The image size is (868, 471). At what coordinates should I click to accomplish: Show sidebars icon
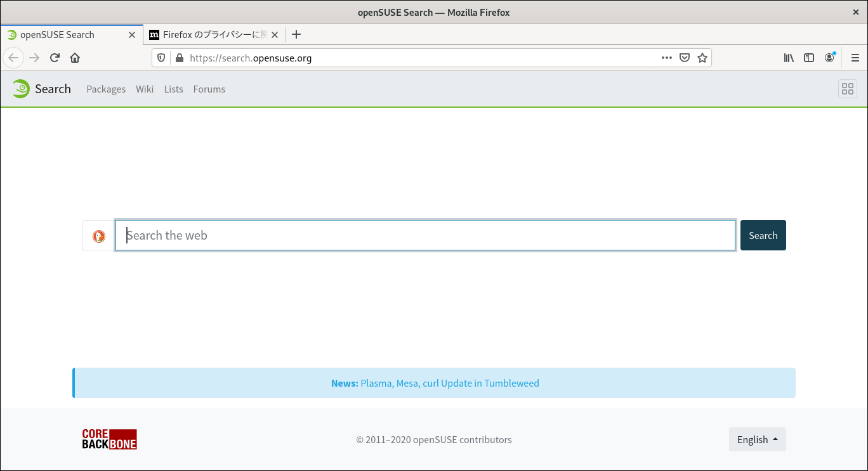(x=809, y=58)
